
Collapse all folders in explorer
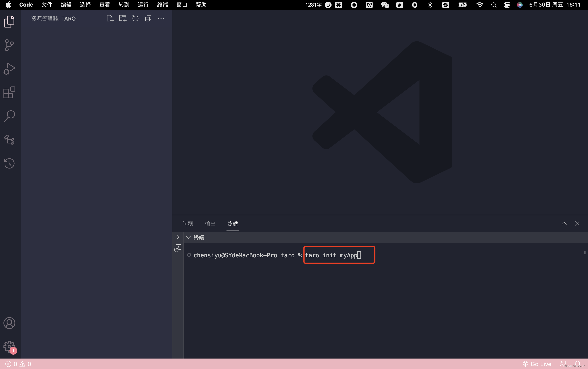pyautogui.click(x=148, y=18)
